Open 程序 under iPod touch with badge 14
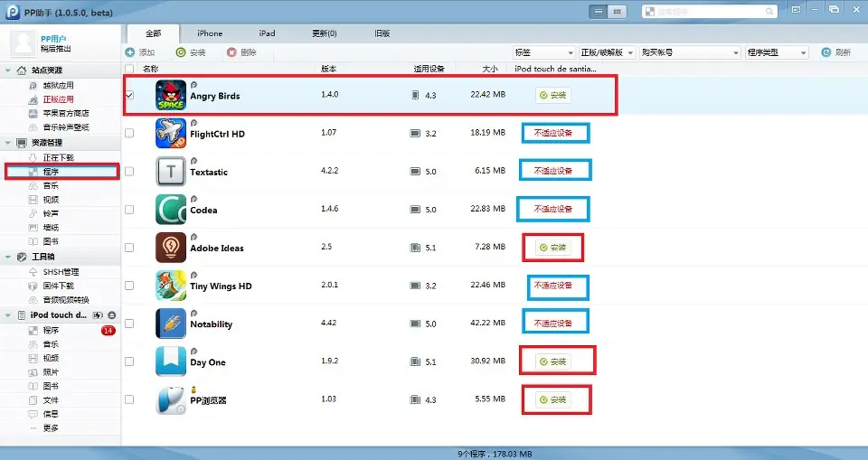Viewport: 868px width, 460px height. pos(51,330)
